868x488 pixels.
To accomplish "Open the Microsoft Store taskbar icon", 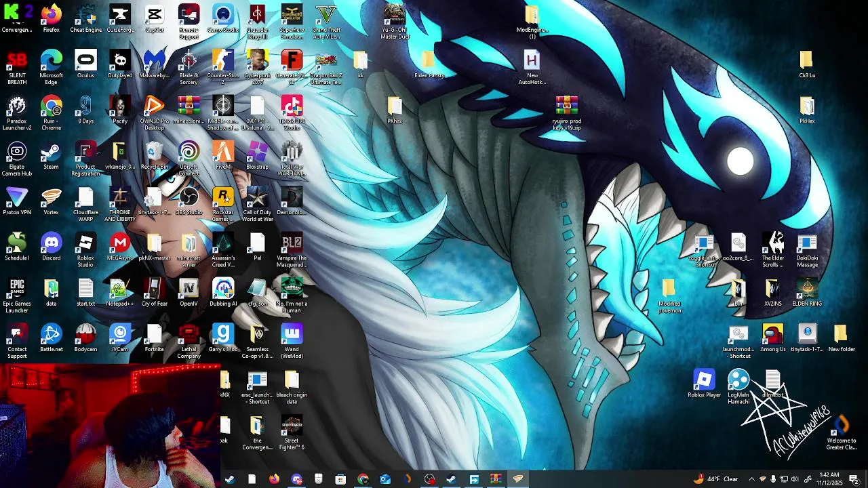I will (340, 479).
